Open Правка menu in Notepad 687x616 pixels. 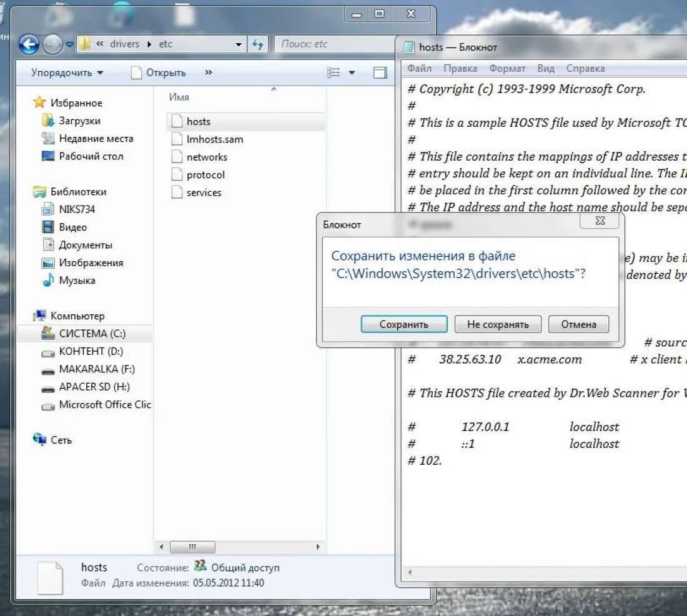click(460, 68)
